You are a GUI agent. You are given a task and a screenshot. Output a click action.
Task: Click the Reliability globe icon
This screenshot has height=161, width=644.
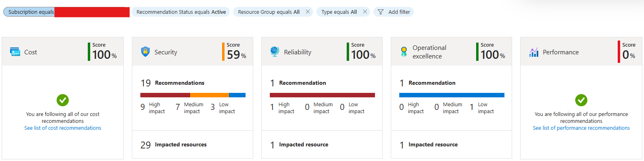[275, 52]
